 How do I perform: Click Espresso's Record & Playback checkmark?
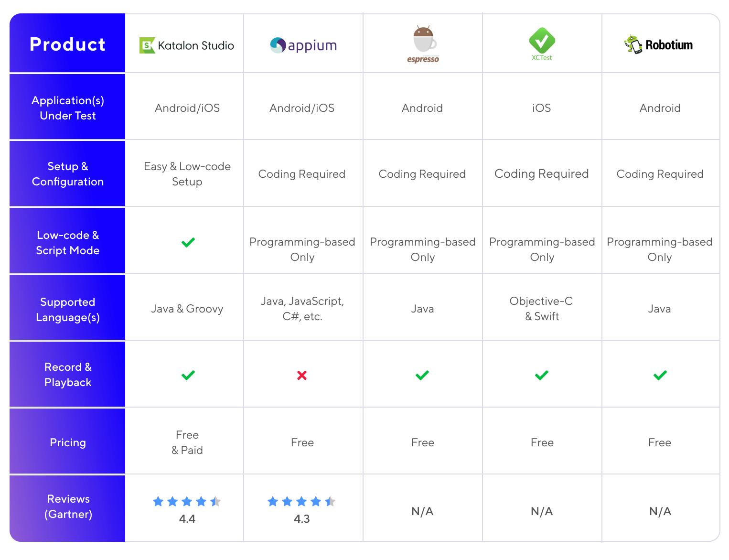(422, 375)
